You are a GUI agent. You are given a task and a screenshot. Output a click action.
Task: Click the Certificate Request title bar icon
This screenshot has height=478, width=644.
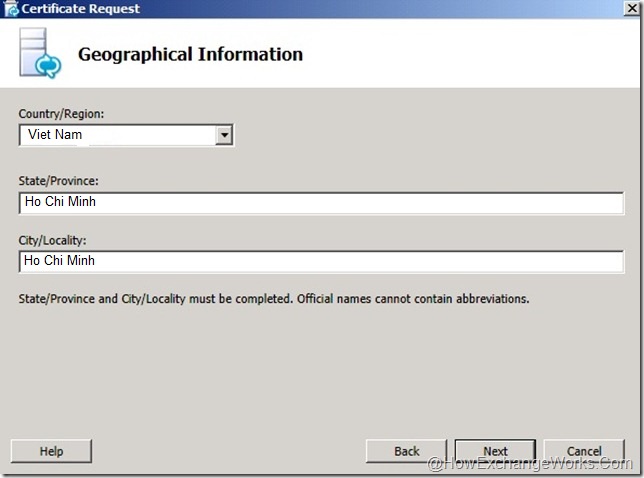coord(11,9)
